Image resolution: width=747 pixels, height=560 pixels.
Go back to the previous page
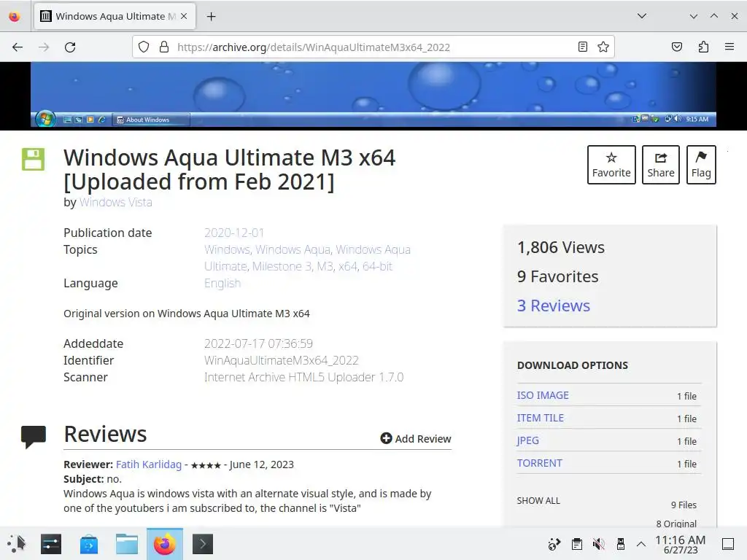tap(18, 47)
